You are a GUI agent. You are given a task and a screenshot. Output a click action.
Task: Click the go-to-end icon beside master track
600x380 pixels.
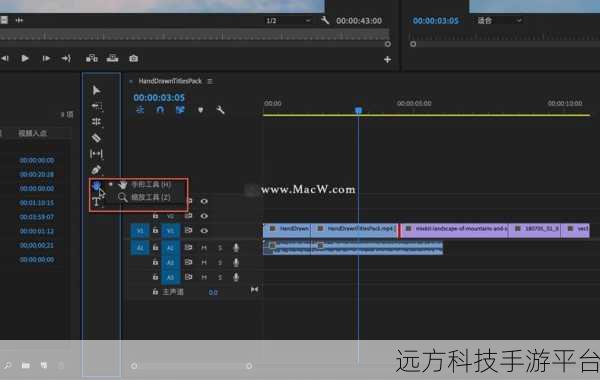coord(254,290)
